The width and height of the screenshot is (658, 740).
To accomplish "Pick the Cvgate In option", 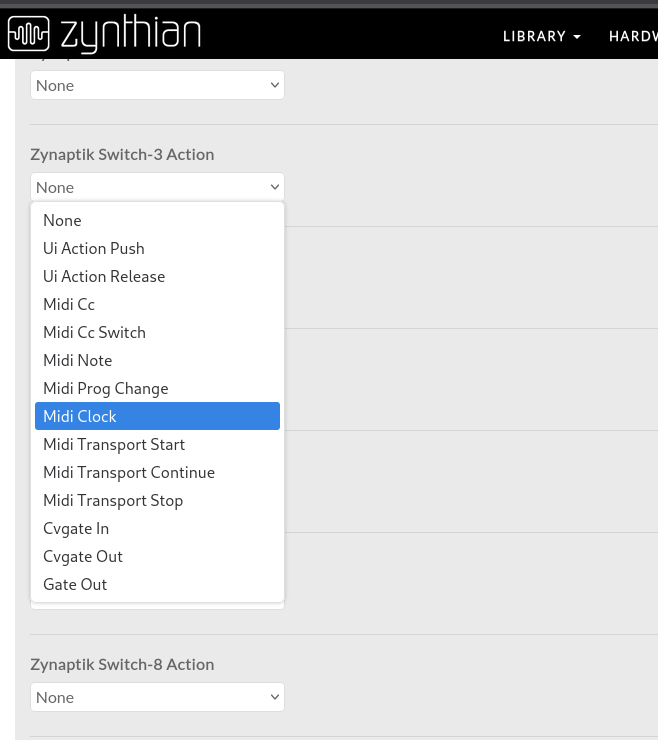I will [76, 528].
